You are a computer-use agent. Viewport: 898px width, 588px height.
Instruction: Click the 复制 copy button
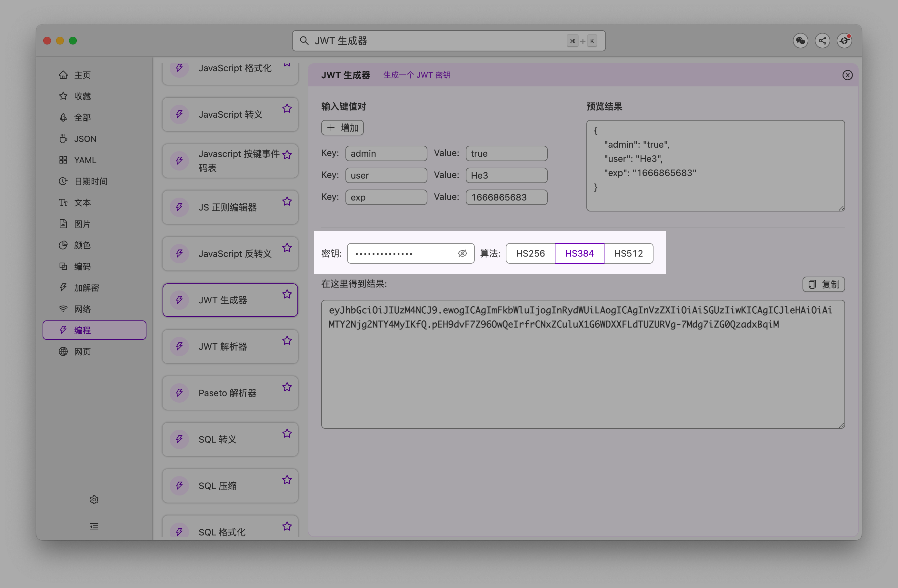point(823,284)
